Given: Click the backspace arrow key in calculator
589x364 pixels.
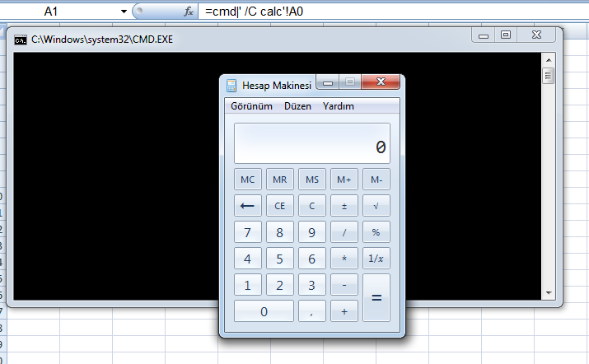Looking at the screenshot, I should coord(248,206).
